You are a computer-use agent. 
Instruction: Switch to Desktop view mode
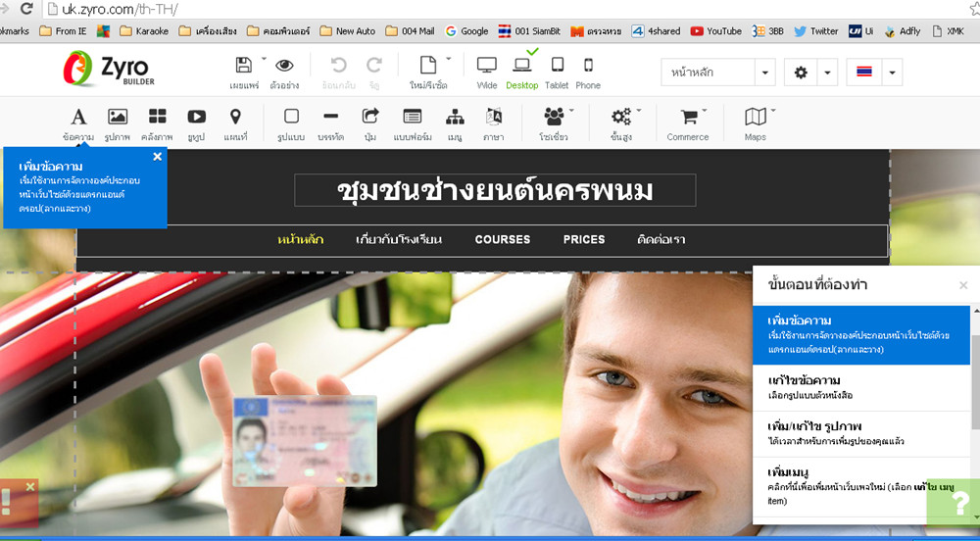[522, 65]
